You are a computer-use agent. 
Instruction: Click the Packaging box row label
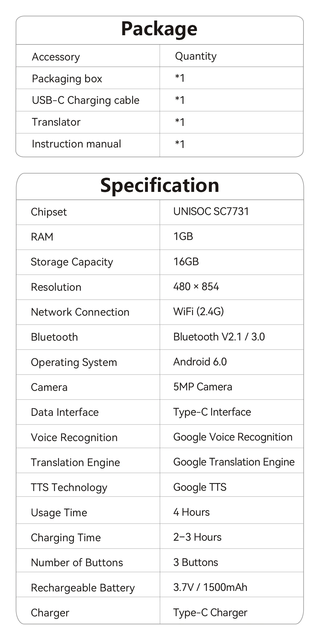[x=67, y=79]
